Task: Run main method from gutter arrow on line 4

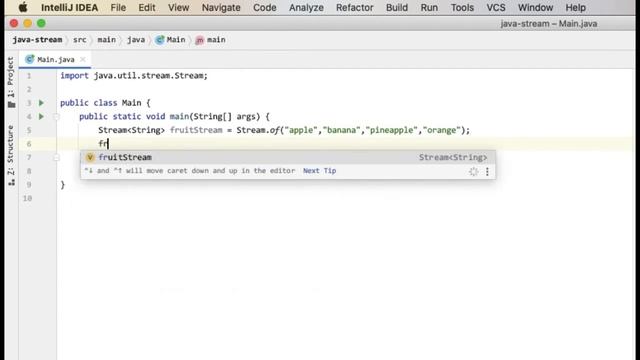Action: [x=41, y=116]
